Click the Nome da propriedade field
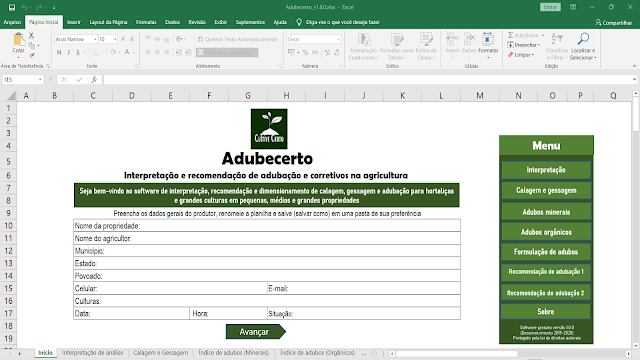The height and width of the screenshot is (360, 640). [x=267, y=226]
